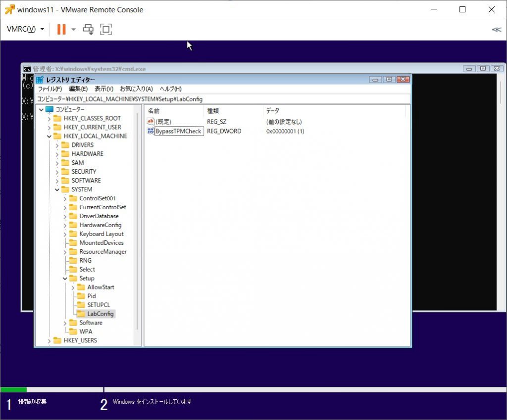
Task: Select the MountedDevices folder icon
Action: click(x=73, y=242)
